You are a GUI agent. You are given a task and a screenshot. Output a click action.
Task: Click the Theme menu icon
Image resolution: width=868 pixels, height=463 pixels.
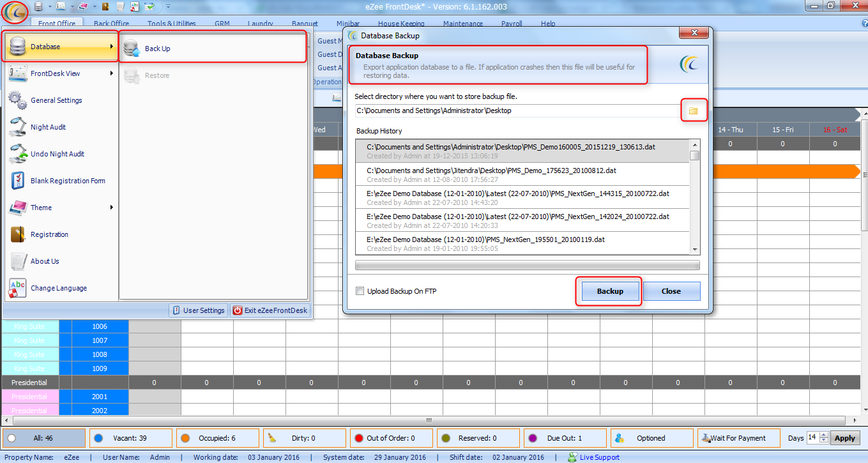(18, 208)
